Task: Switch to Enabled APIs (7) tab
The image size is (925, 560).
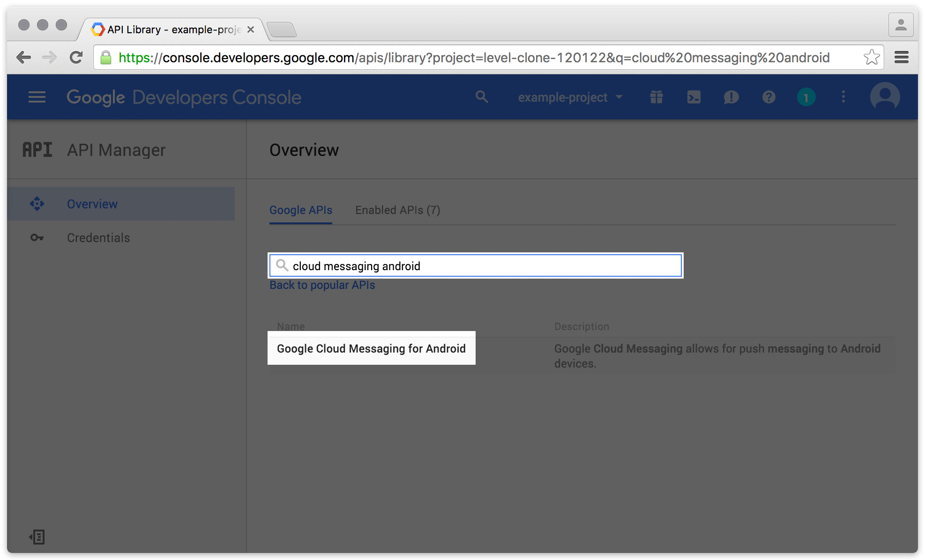Action: pyautogui.click(x=397, y=210)
